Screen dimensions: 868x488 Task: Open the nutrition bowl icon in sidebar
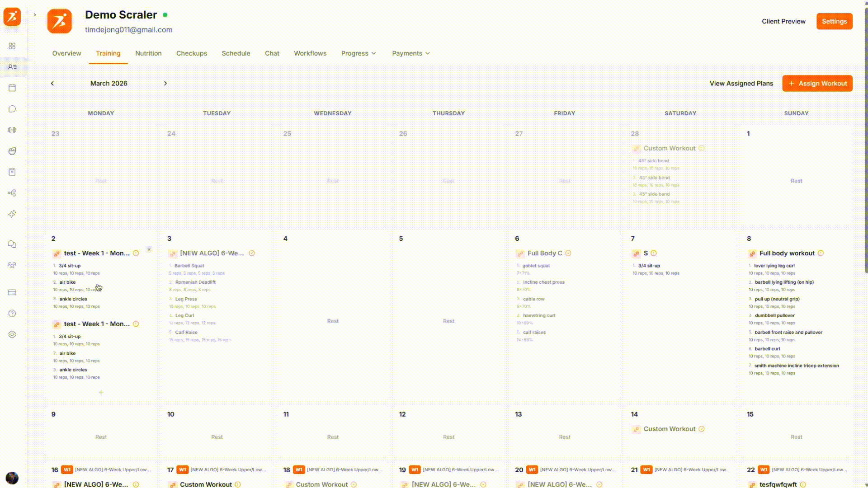(12, 151)
